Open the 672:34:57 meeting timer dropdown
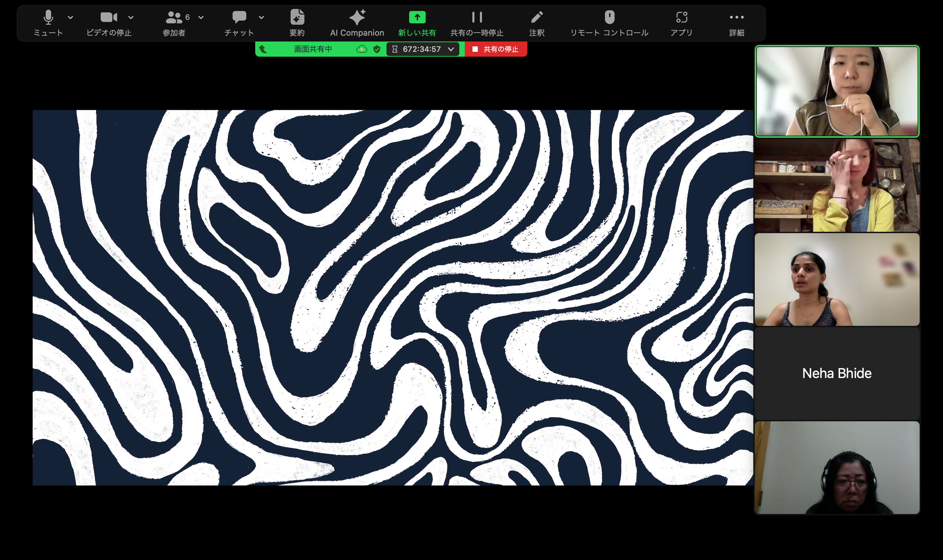The width and height of the screenshot is (943, 560). click(x=451, y=49)
